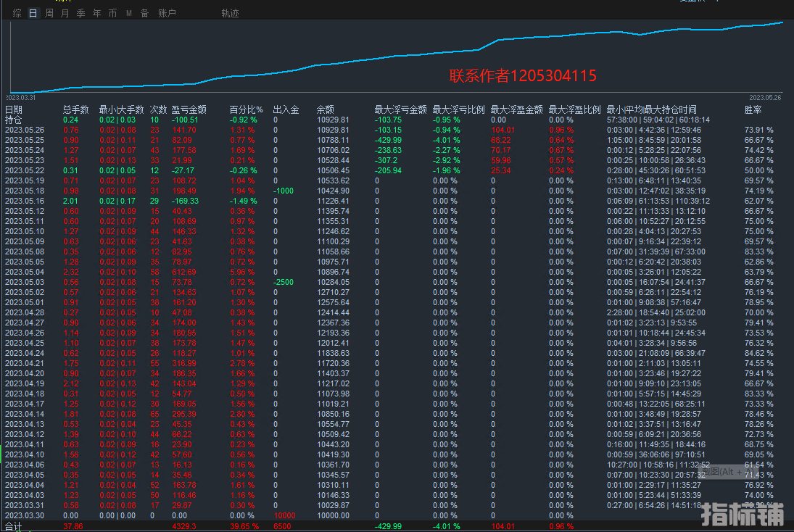This screenshot has height=532, width=794.
Task: Click the 最大浮盈比例 column header
Action: [x=574, y=109]
